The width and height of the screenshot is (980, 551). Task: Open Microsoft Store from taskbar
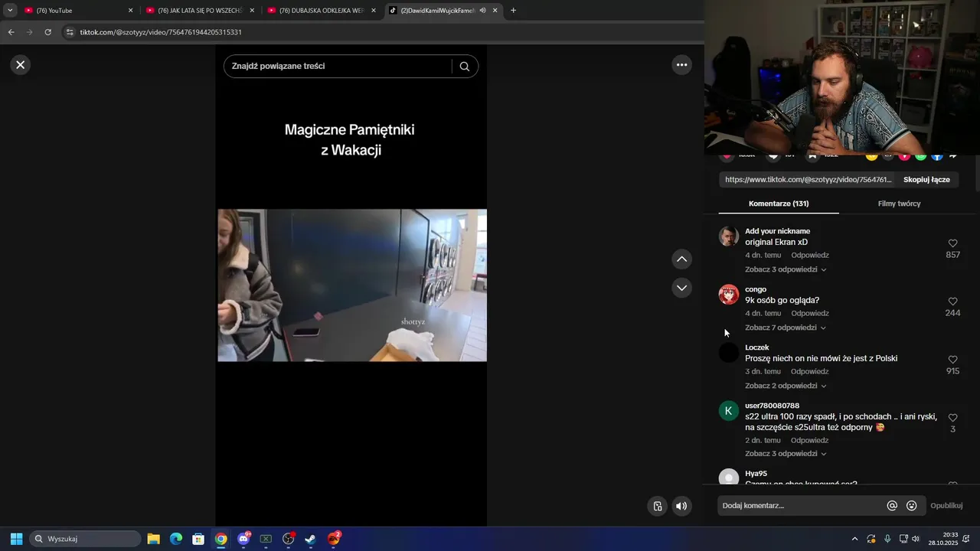point(198,539)
